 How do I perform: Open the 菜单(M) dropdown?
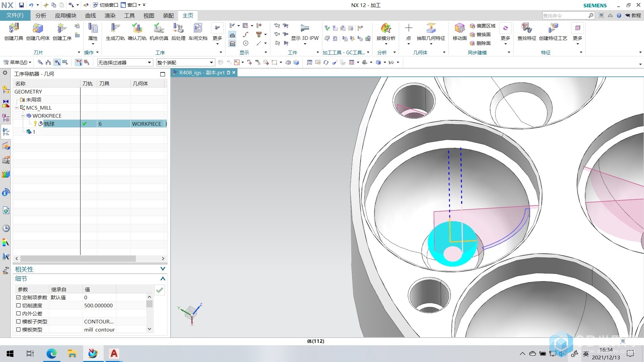coord(17,62)
